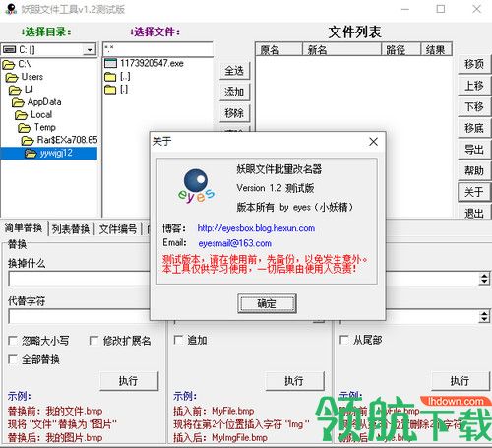This screenshot has height=448, width=492.
Task: Switch to the 列表替换 tab
Action: click(71, 228)
